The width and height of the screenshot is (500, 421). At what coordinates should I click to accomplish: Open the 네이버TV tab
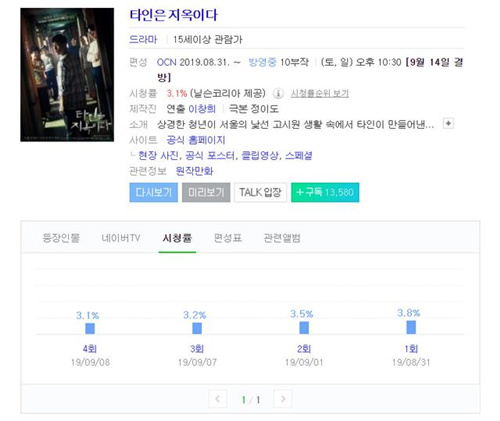[121, 238]
